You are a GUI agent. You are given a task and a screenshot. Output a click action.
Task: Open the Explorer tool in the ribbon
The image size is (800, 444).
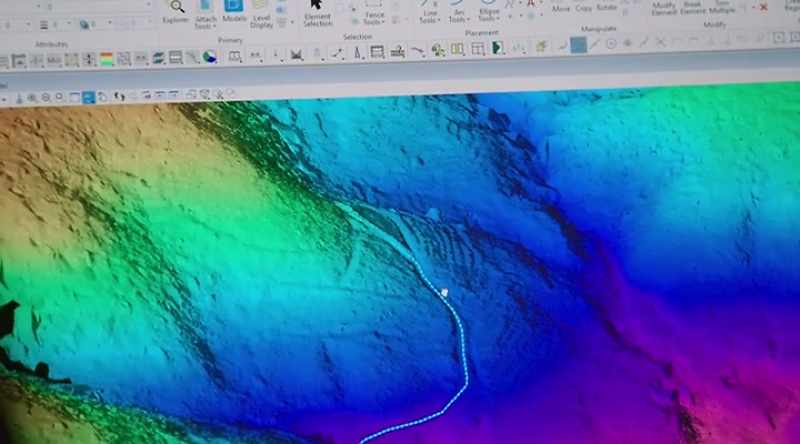tap(177, 12)
